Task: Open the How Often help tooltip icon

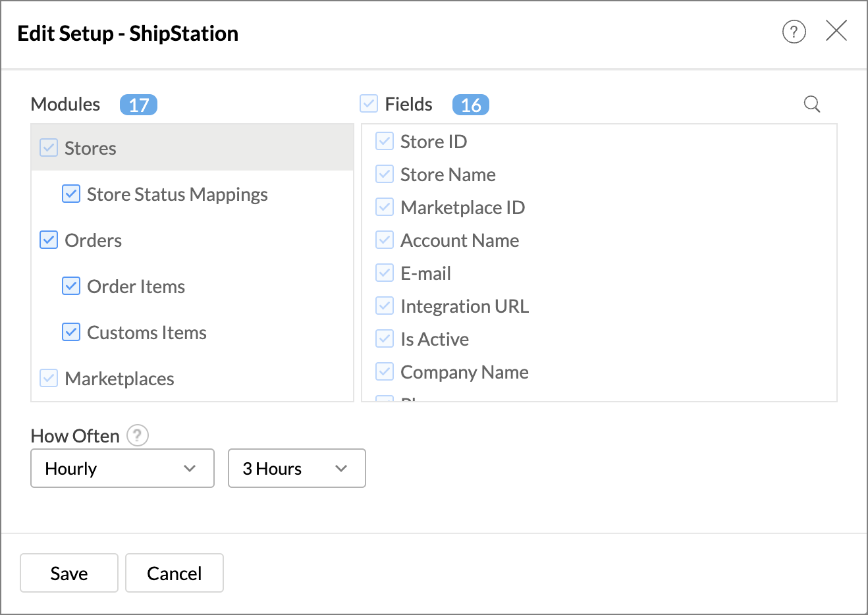Action: point(138,435)
